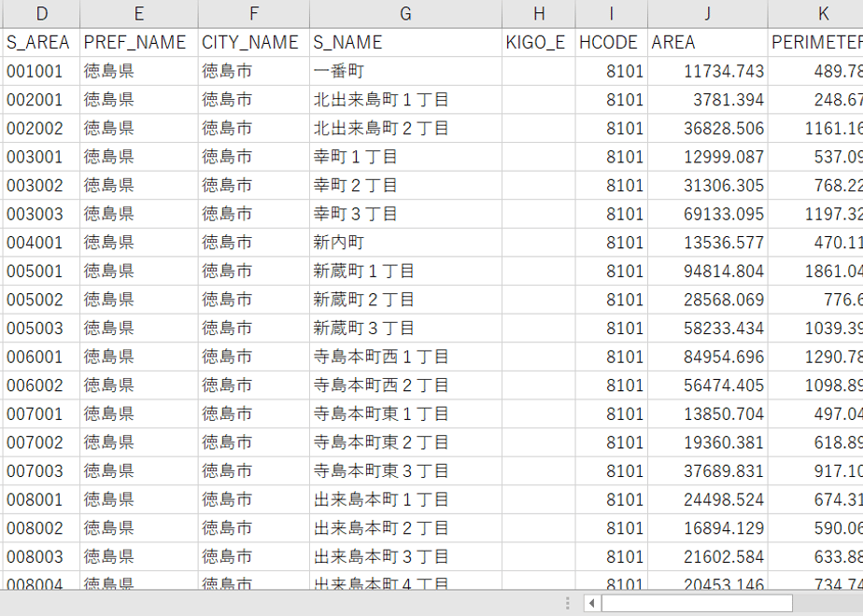
Task: Select cell with S_AREA 001001
Action: 42,71
